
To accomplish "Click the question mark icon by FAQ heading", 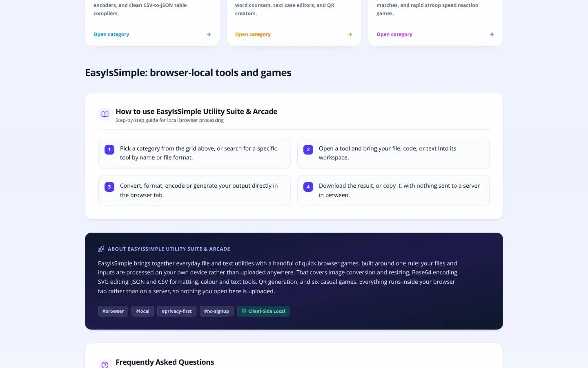I will click(x=105, y=365).
